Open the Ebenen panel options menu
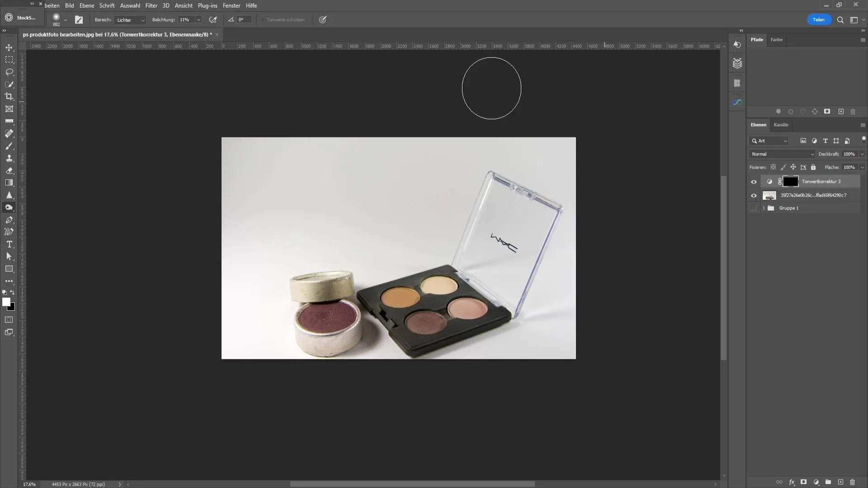 click(863, 125)
